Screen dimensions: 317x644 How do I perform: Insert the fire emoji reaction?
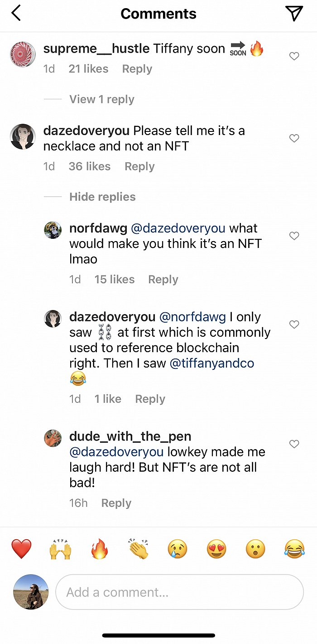[x=100, y=549]
